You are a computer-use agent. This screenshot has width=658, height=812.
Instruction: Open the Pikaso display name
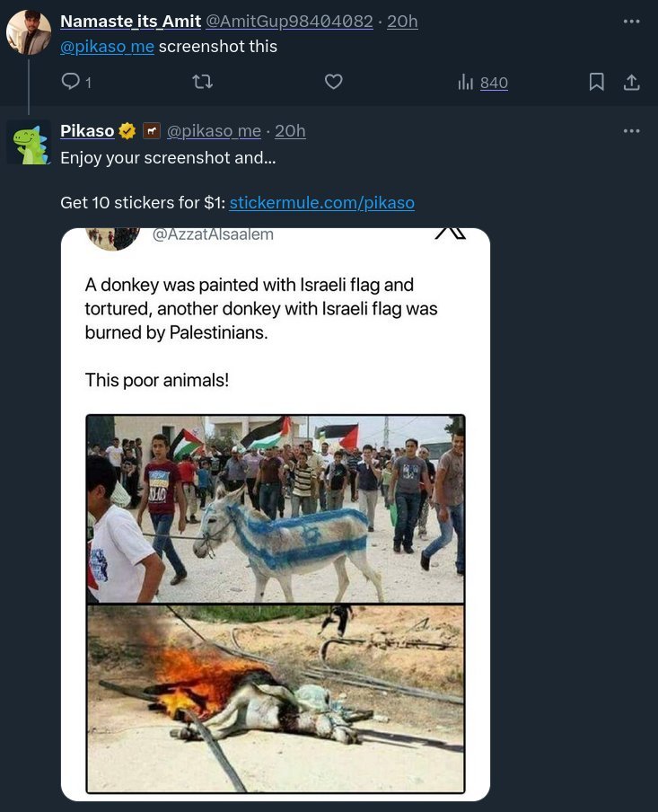pos(87,131)
